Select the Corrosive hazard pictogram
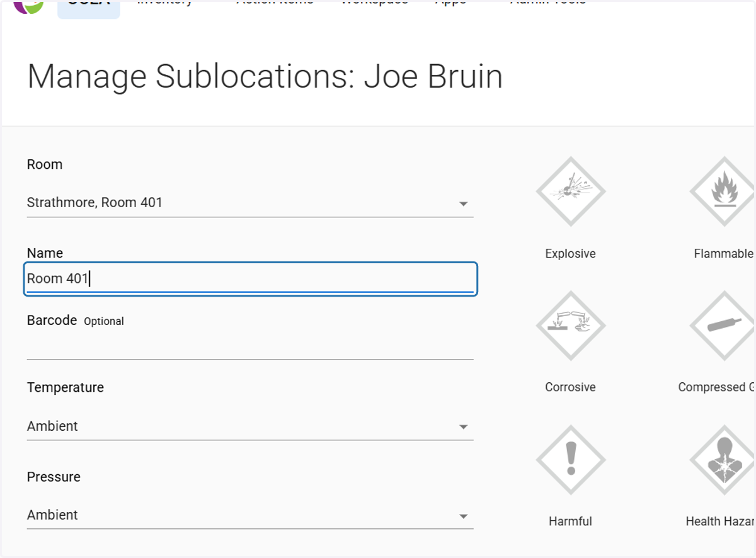Image resolution: width=756 pixels, height=558 pixels. coord(570,325)
